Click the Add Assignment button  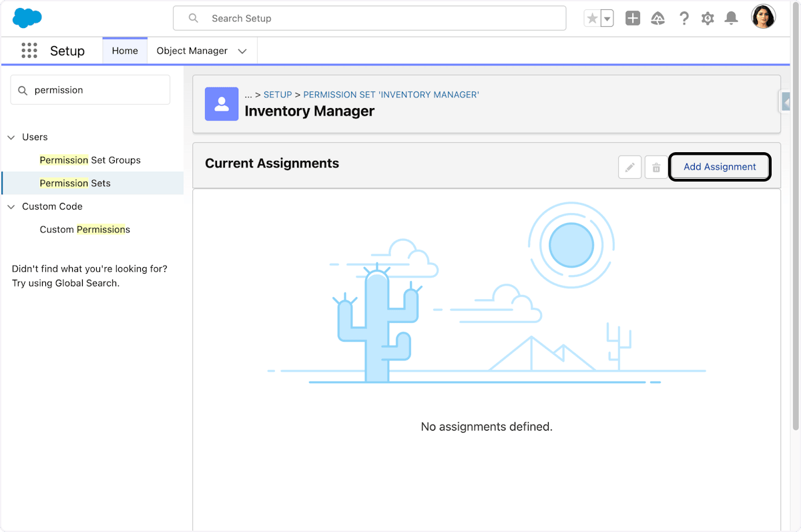[720, 167]
